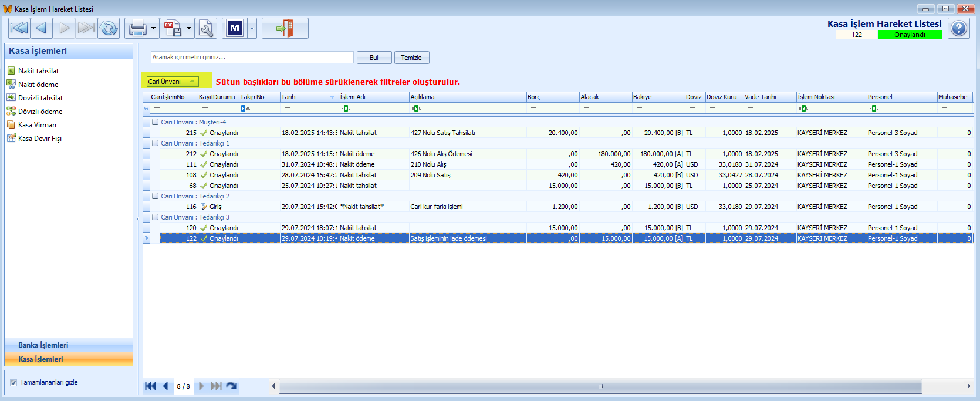
Task: Click the left arrow of the horizontal scrollbar
Action: tap(273, 386)
